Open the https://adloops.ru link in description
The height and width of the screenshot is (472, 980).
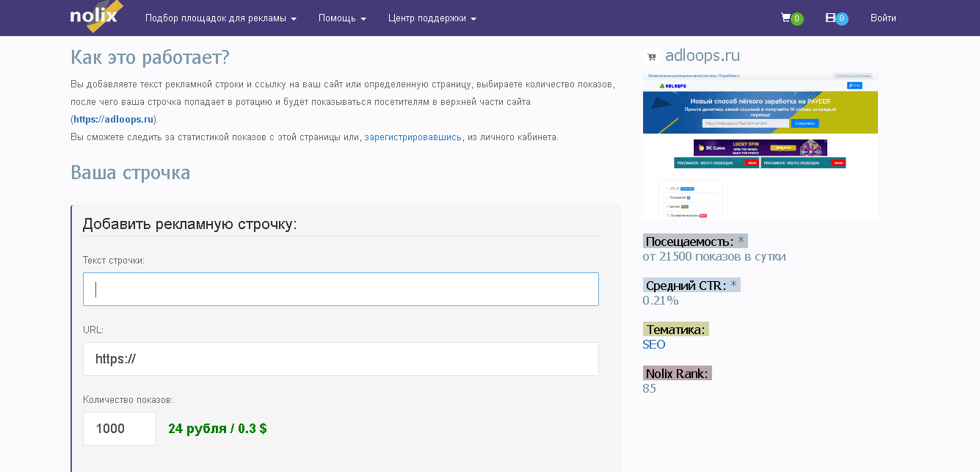coord(113,119)
